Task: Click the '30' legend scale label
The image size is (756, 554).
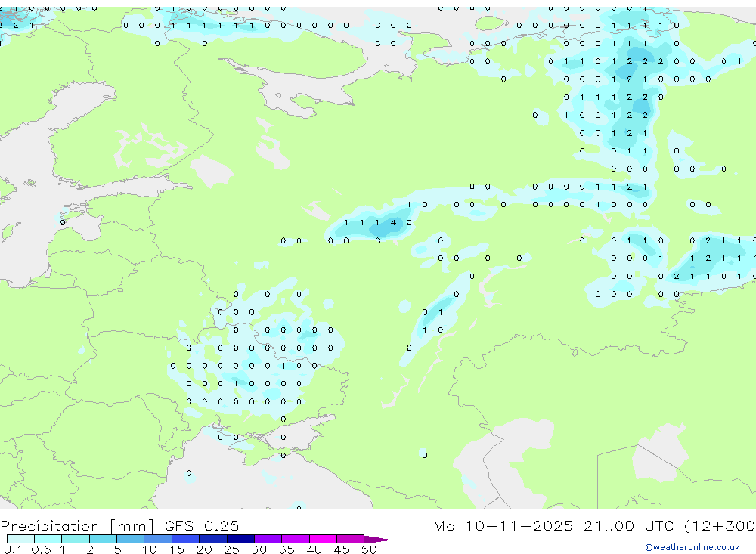Action: 259,549
